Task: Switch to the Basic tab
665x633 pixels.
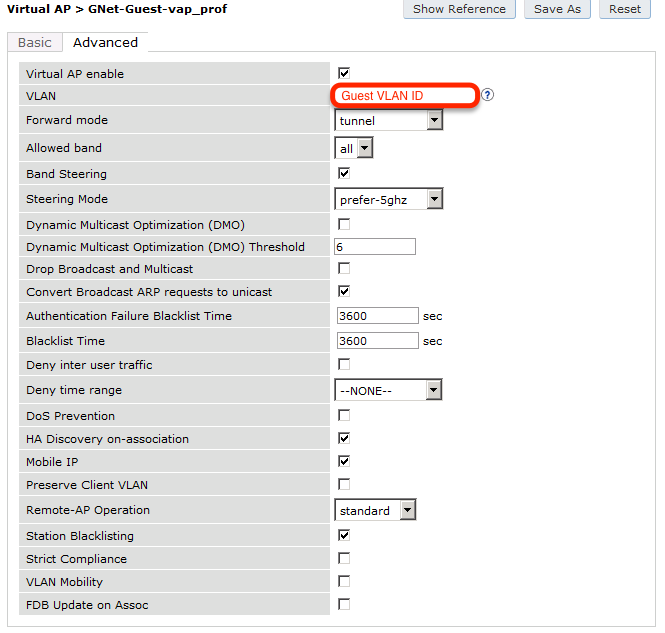Action: [x=35, y=42]
